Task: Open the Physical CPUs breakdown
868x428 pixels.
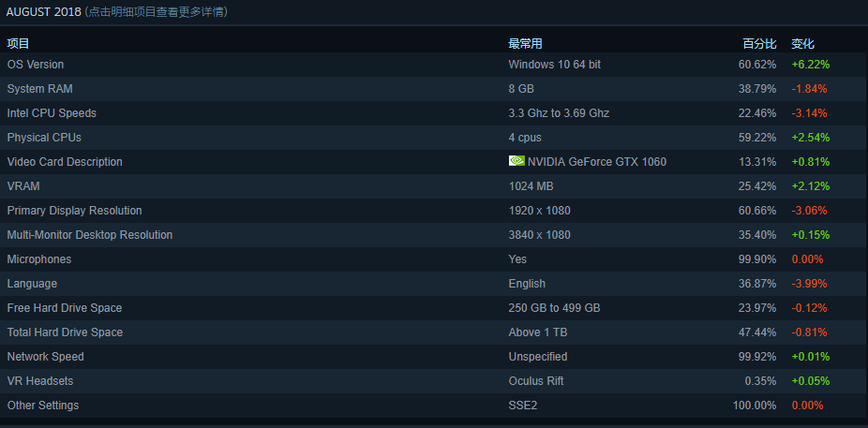Action: coord(44,138)
